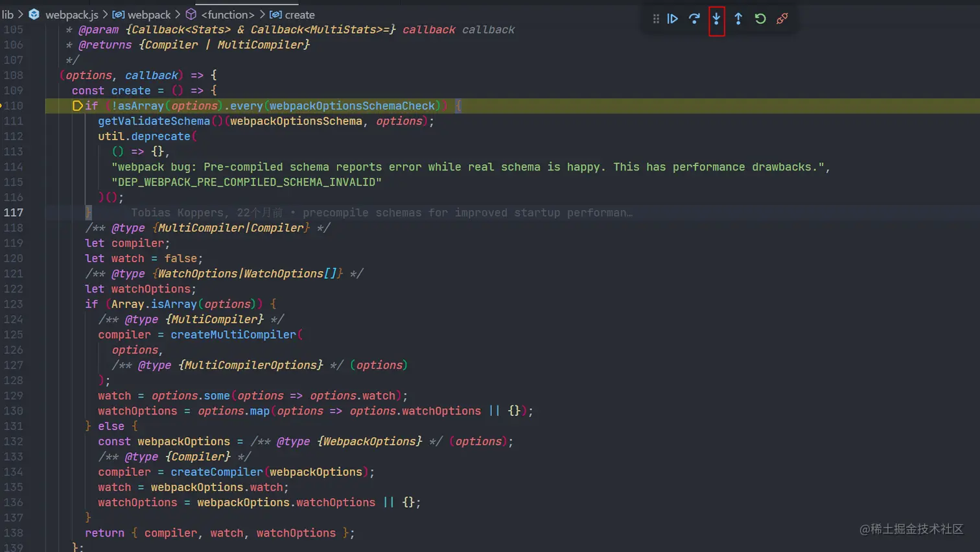Click the GitLens blame annotation by Tobias Koppers
This screenshot has height=552, width=980.
(382, 213)
